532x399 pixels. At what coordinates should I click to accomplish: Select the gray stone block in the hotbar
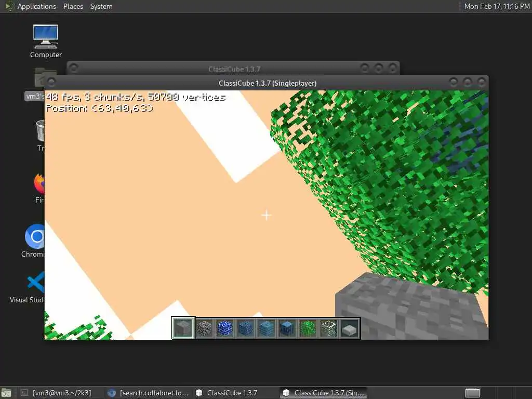183,328
